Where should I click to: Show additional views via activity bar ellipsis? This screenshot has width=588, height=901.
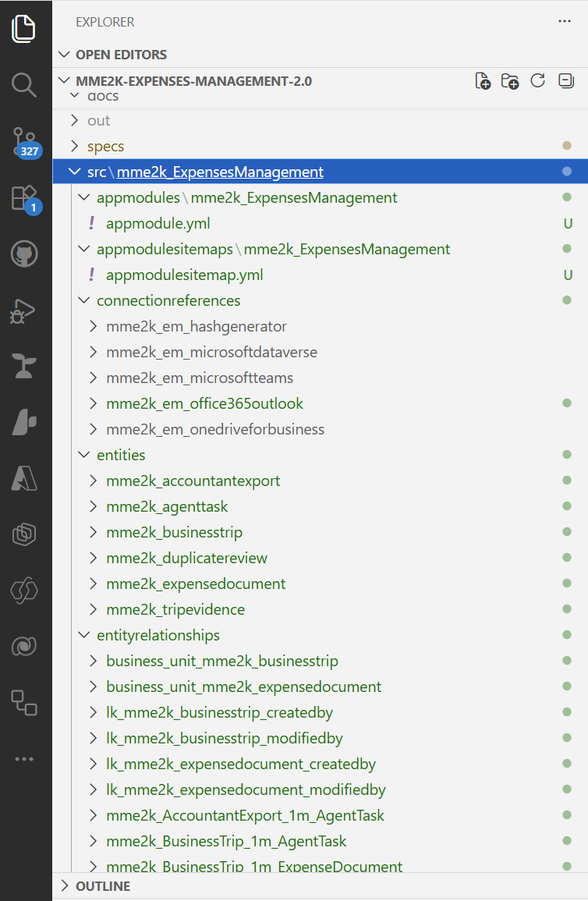[x=24, y=759]
